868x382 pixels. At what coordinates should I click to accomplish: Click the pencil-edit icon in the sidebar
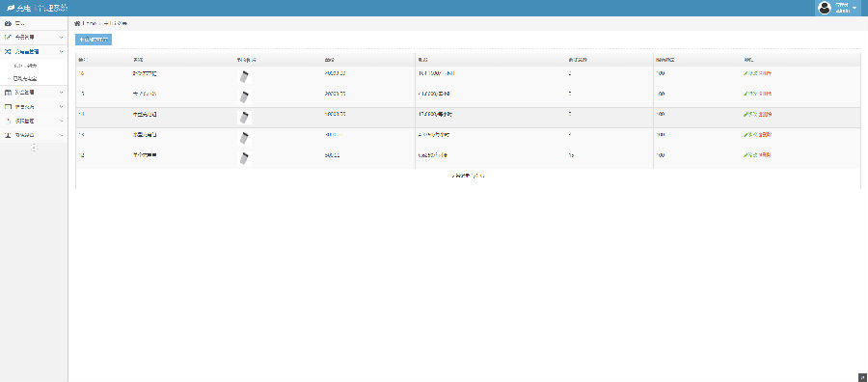[9, 37]
